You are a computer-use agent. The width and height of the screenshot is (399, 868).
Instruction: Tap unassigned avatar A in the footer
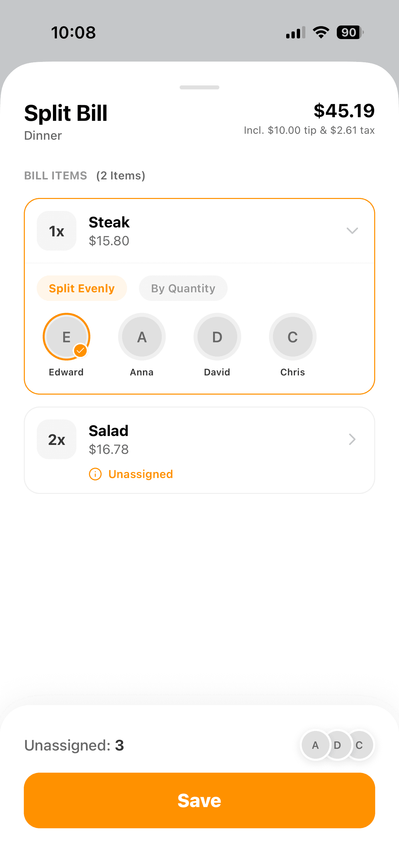315,745
